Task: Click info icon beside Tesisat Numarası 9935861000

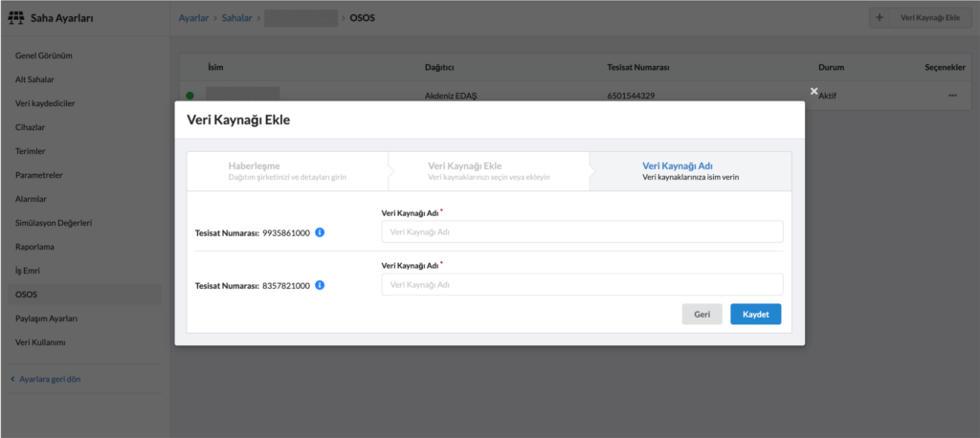Action: coord(320,232)
